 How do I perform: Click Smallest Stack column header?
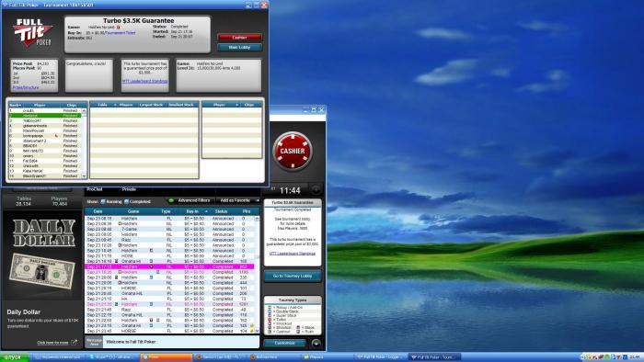click(181, 105)
